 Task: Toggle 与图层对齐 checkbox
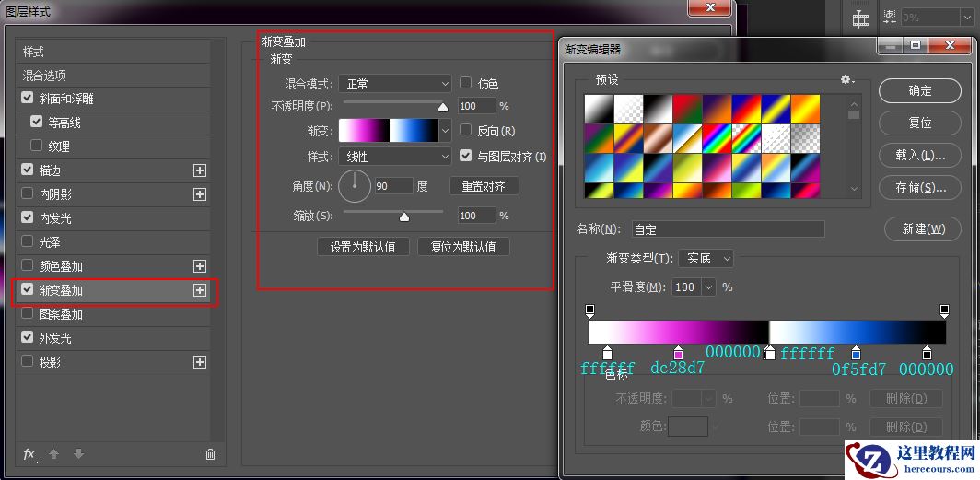[x=465, y=155]
